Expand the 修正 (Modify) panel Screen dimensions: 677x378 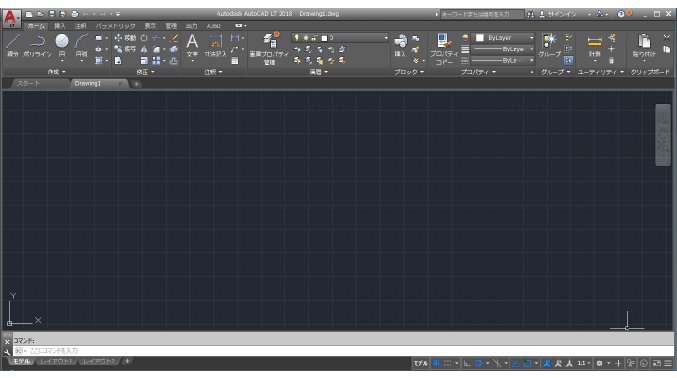pos(145,72)
